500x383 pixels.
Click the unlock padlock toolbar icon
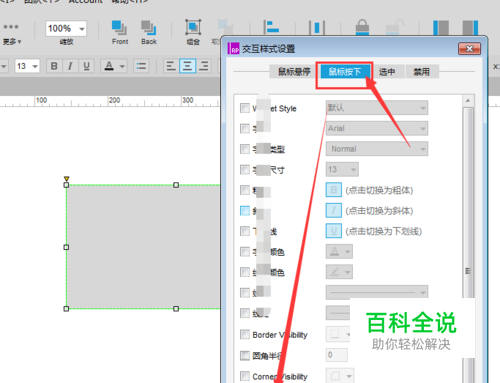(x=394, y=27)
